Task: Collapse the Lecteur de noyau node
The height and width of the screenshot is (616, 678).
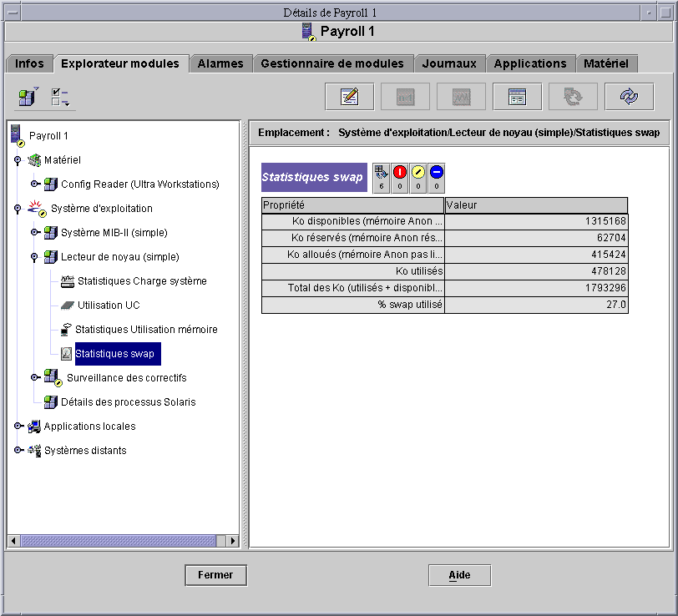Action: pos(34,257)
